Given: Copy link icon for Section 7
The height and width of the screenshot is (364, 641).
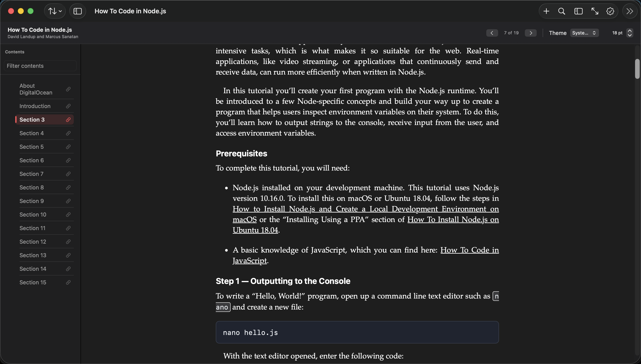Looking at the screenshot, I should tap(68, 174).
